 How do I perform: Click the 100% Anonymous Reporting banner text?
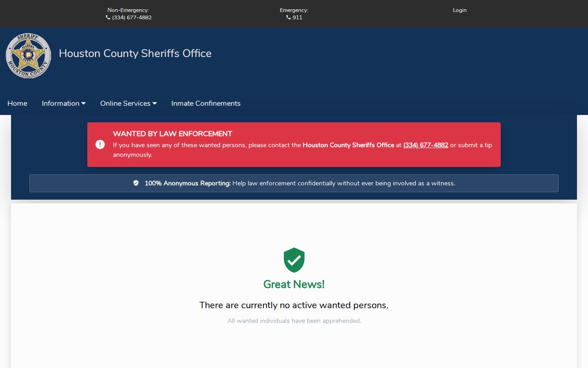pyautogui.click(x=300, y=183)
